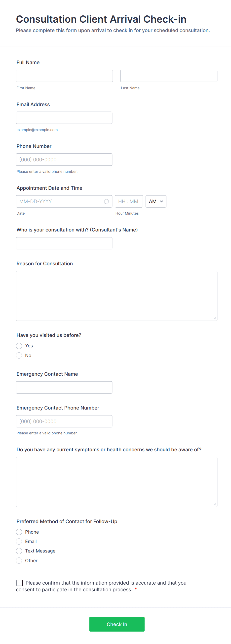Select Yes for visited before

[19, 346]
